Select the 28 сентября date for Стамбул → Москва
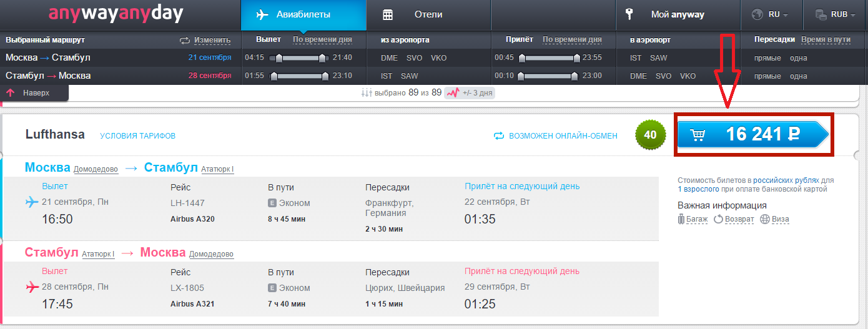 [x=210, y=76]
